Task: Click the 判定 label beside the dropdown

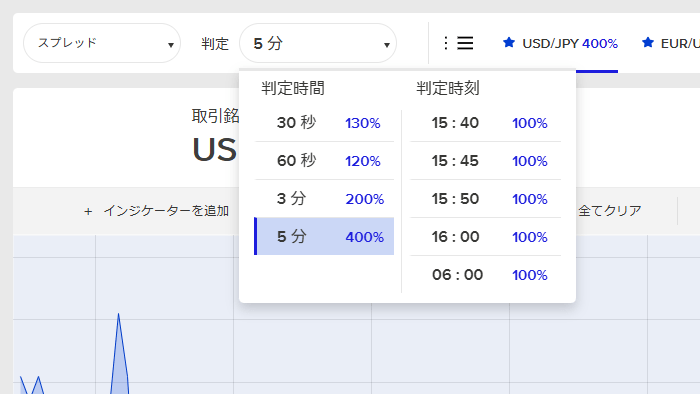Action: click(x=215, y=44)
